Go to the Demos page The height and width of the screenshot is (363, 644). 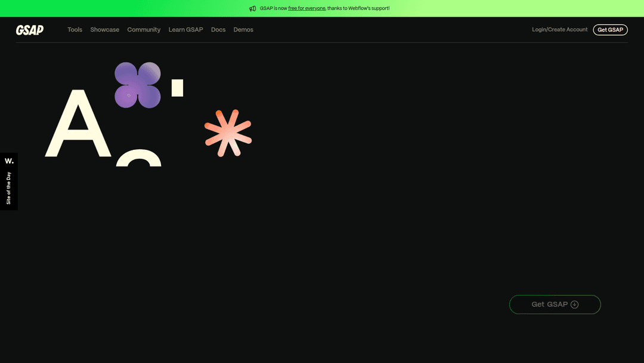[x=243, y=30]
